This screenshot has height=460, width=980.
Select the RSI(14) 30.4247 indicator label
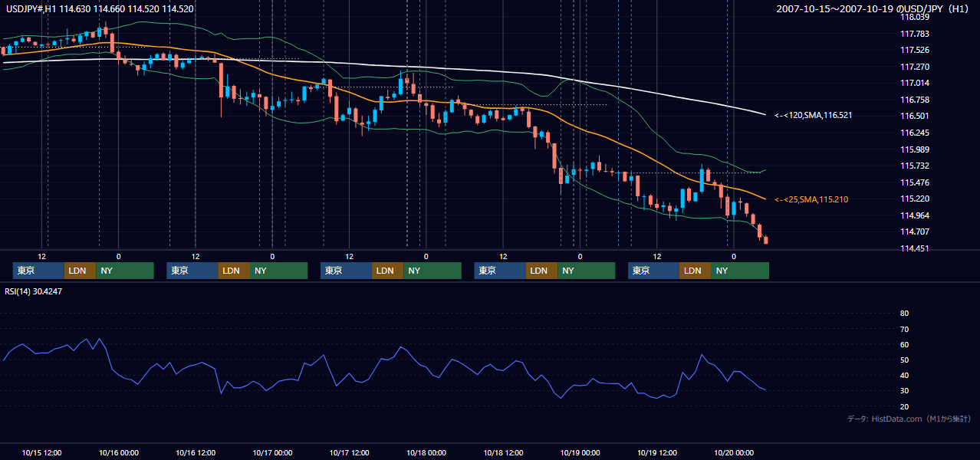(33, 291)
